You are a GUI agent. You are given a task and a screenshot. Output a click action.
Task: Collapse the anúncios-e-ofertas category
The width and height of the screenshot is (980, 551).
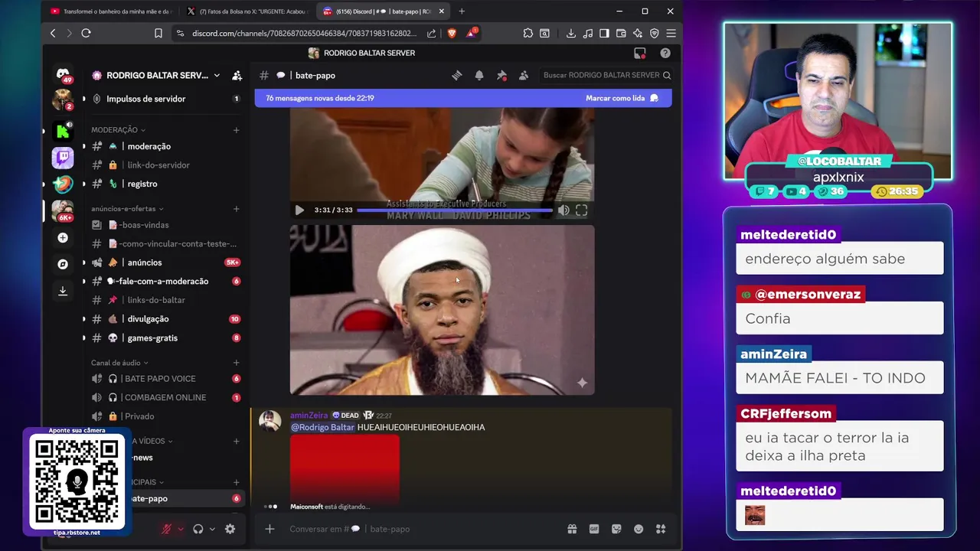(x=127, y=208)
